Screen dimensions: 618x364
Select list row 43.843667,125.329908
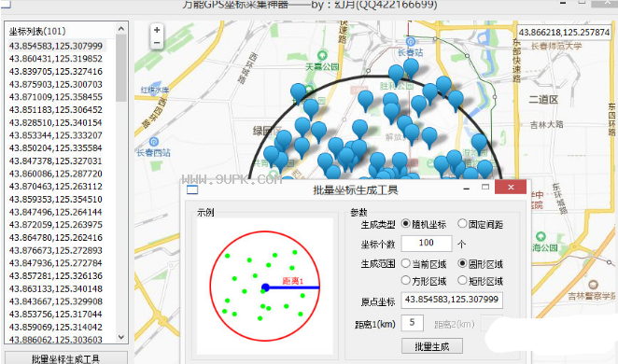click(x=56, y=301)
